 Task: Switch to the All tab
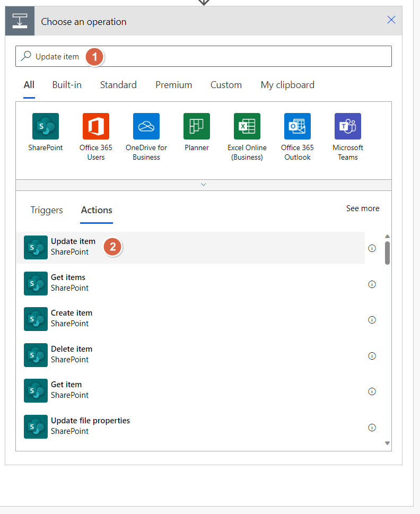[29, 85]
